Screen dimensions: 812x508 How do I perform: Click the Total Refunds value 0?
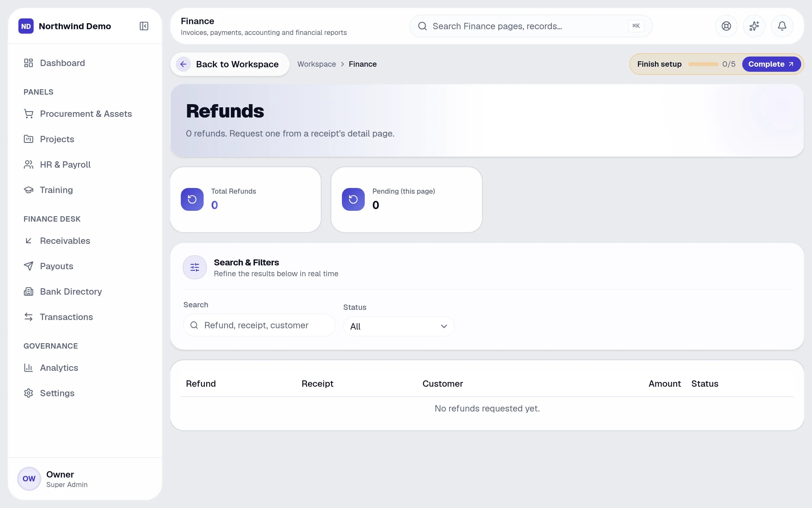(x=214, y=205)
